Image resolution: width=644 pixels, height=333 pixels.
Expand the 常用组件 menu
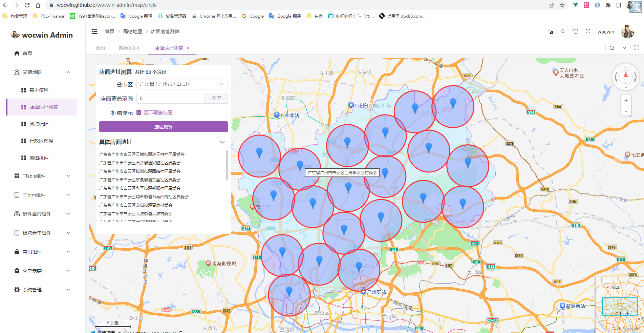[42, 252]
